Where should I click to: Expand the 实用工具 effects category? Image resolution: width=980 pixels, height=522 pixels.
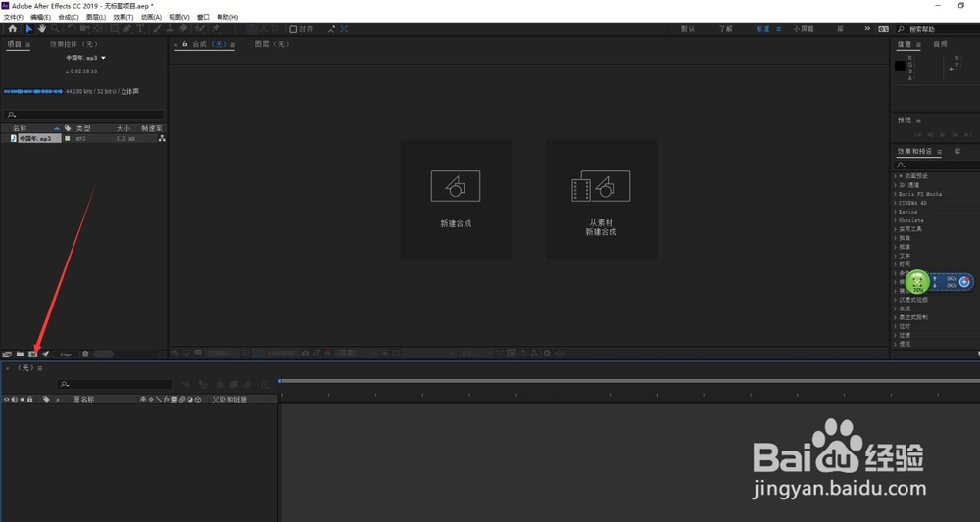point(895,229)
